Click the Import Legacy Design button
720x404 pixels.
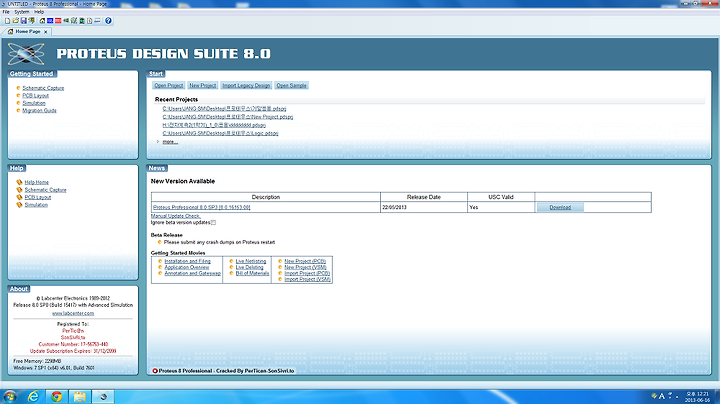(246, 85)
